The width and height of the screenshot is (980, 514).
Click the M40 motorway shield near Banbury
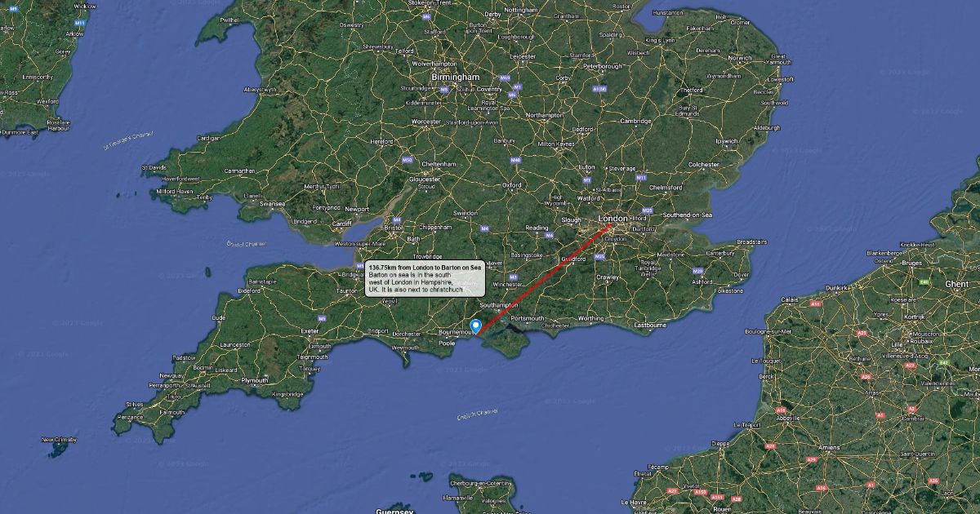(514, 160)
